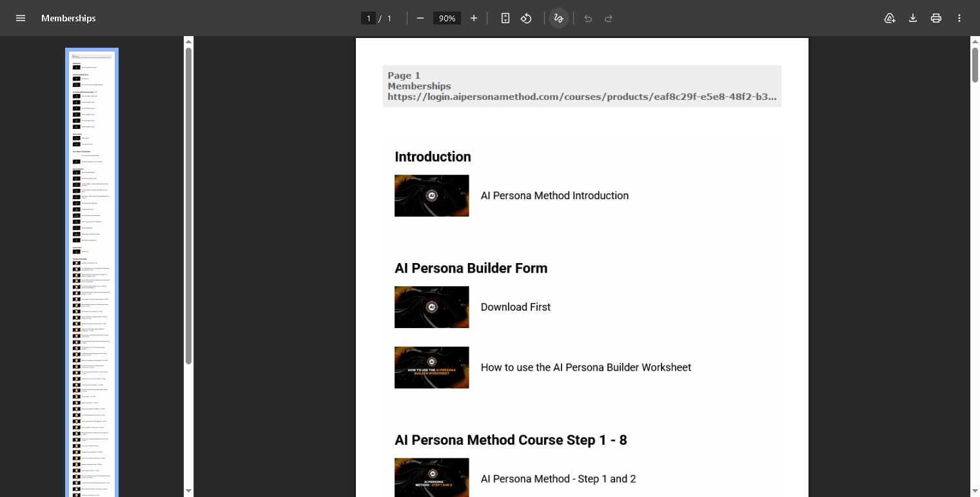Click the undo arrow icon
Viewport: 980px width, 497px height.
point(588,18)
